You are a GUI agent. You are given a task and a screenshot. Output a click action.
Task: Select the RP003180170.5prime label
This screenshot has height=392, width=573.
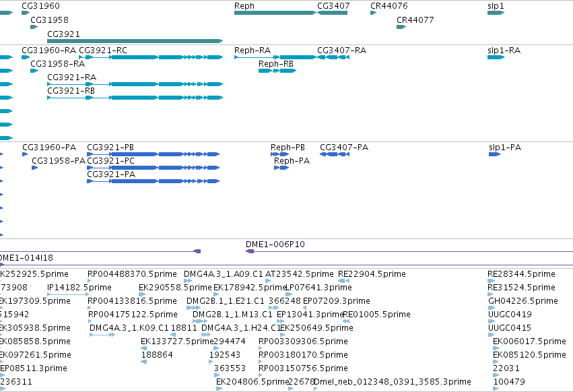(303, 355)
